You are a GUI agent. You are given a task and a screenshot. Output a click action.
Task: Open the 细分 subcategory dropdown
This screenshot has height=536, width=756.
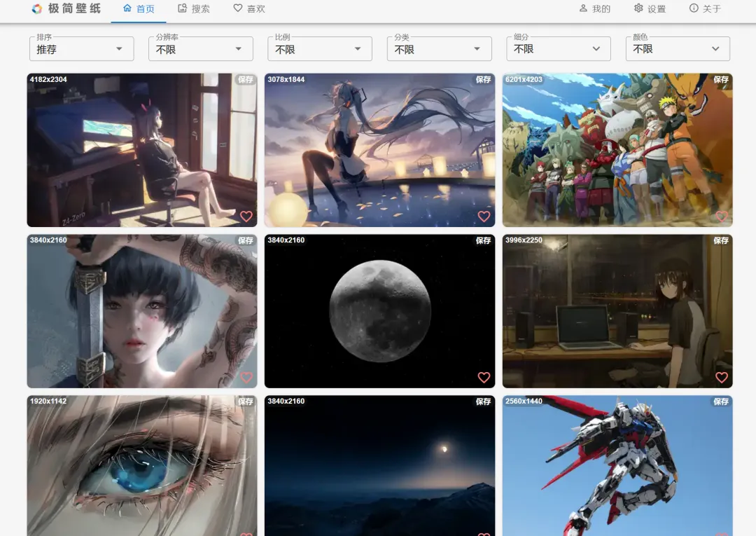(x=559, y=49)
